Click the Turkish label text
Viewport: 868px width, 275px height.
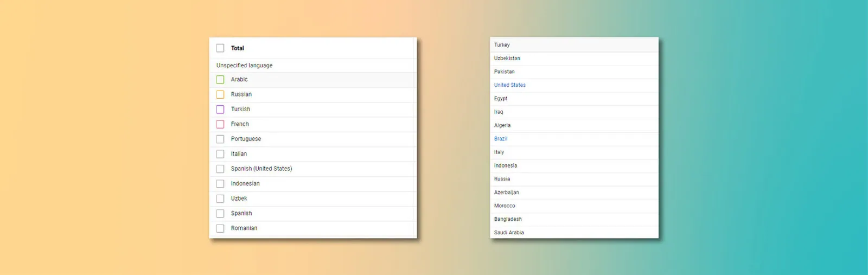240,110
